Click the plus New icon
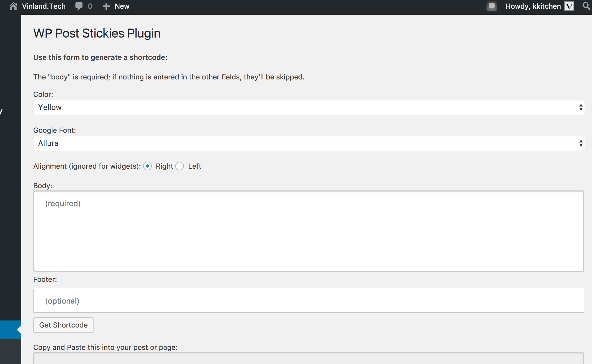 [x=106, y=6]
